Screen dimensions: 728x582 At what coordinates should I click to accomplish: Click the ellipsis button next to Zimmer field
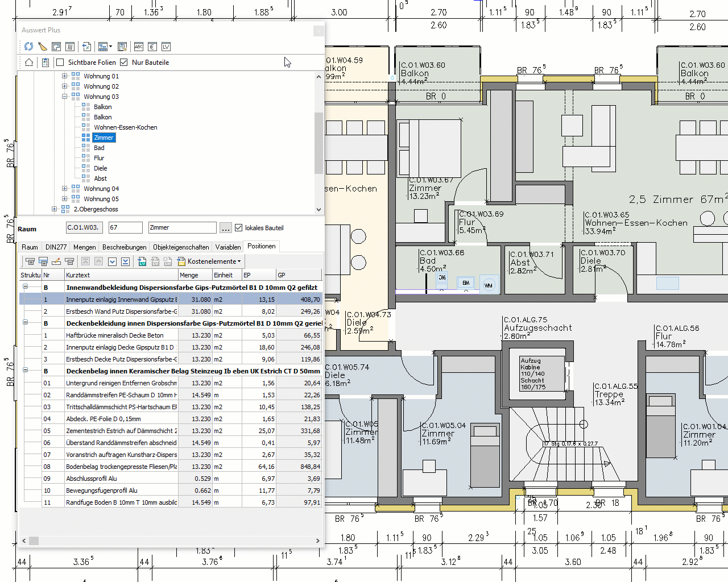226,228
